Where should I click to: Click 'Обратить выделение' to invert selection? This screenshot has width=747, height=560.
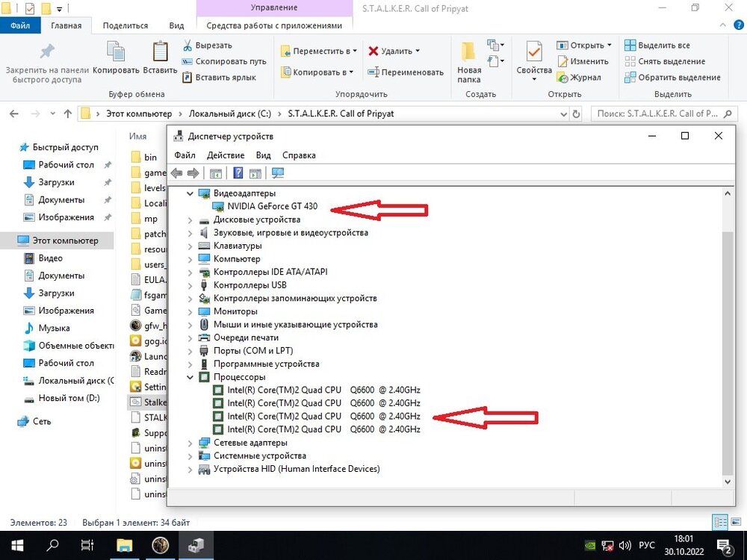pyautogui.click(x=672, y=77)
